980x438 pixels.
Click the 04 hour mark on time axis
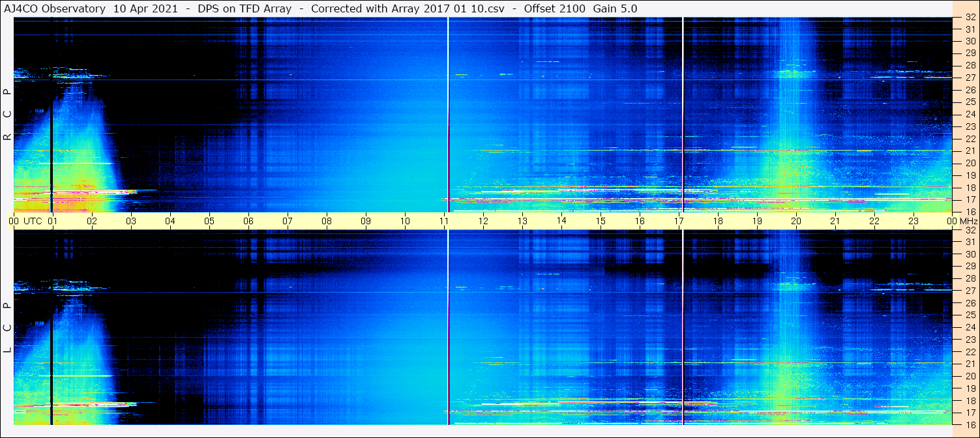pos(170,221)
